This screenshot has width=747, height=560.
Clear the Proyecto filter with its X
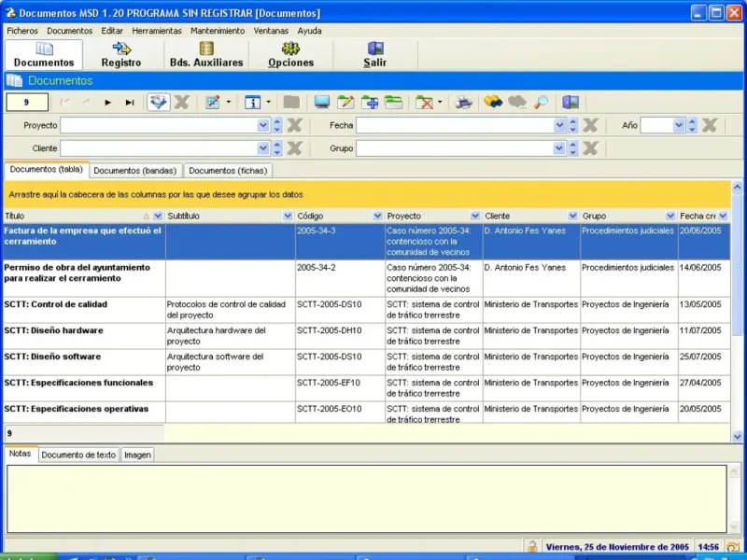point(294,125)
